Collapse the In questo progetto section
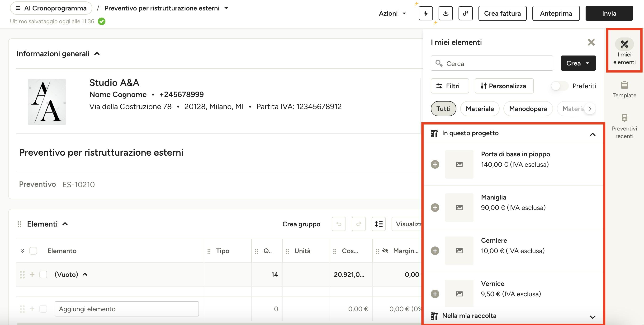 pos(592,135)
